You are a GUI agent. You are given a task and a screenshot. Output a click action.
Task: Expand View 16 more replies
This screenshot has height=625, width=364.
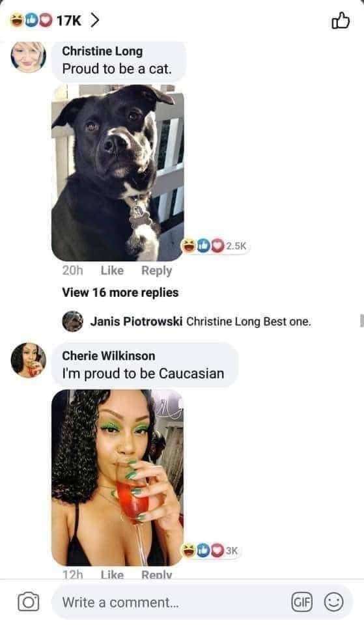pyautogui.click(x=120, y=292)
